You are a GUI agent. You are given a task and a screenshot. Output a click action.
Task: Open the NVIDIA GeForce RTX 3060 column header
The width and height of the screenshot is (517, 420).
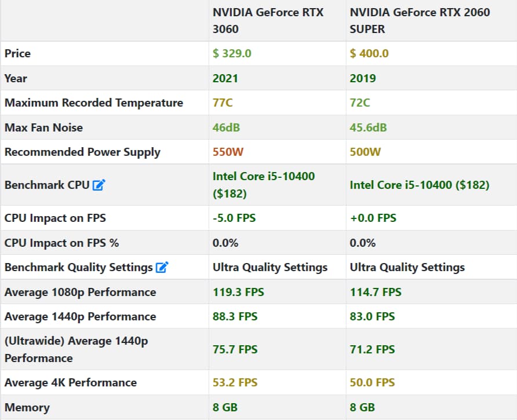[x=268, y=20]
